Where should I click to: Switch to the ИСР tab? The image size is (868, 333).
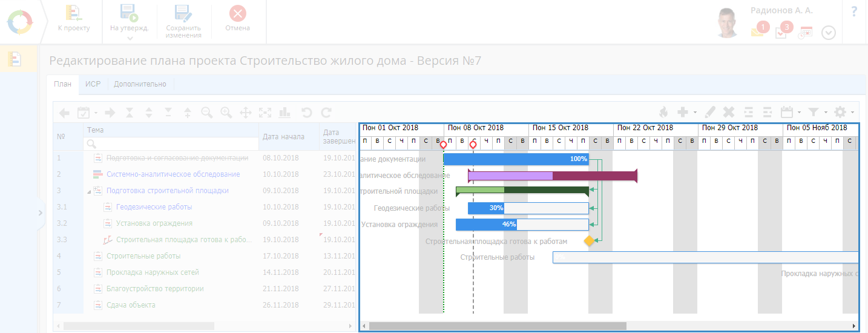pos(93,84)
